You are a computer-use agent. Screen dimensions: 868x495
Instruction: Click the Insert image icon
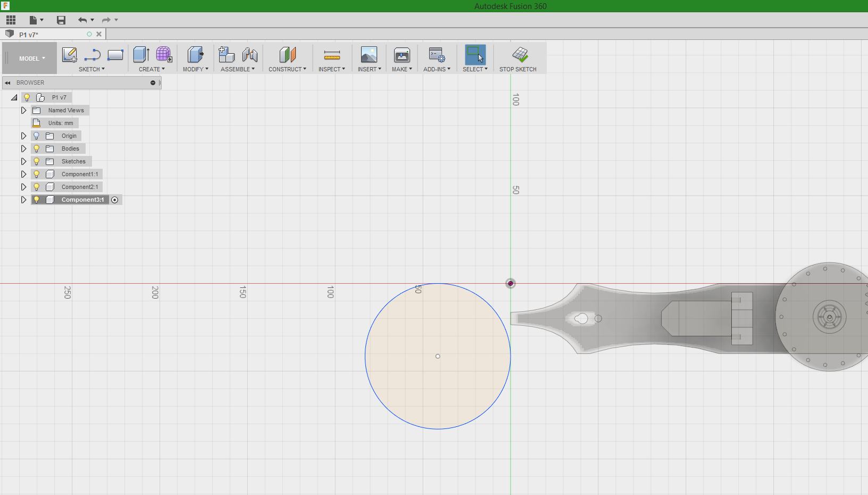(369, 54)
